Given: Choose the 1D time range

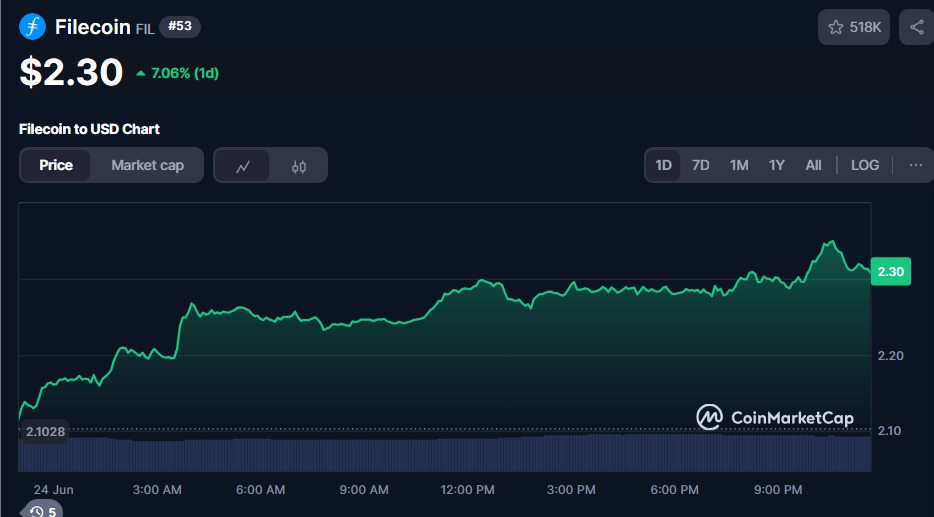Looking at the screenshot, I should pyautogui.click(x=663, y=165).
